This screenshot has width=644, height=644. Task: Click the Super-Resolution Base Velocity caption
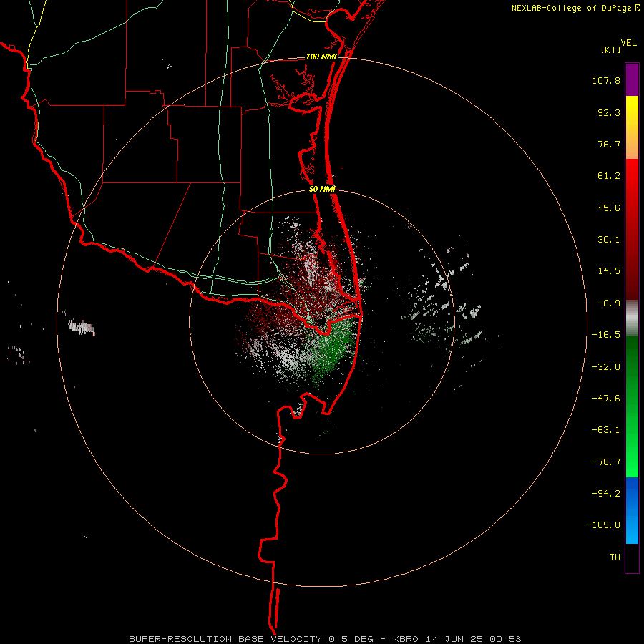325,639
